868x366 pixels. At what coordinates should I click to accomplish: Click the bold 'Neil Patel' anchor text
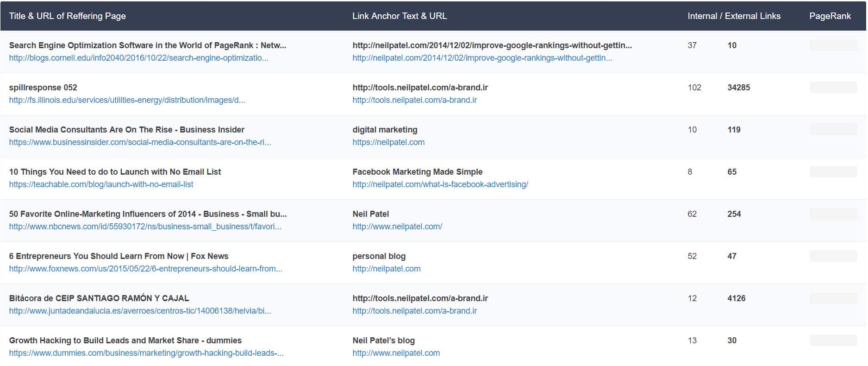point(371,214)
